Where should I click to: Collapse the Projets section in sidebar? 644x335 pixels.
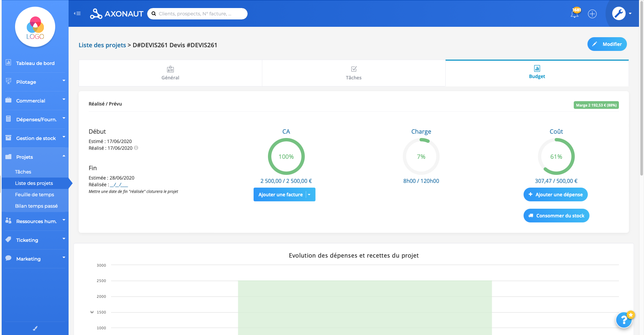click(64, 156)
